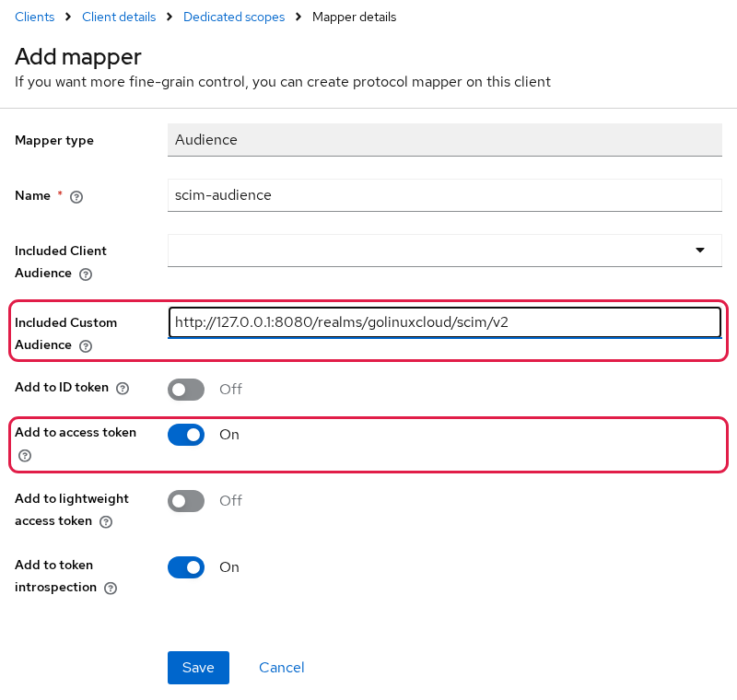
Task: Open help icon for Included Client Audience
Action: [x=86, y=274]
